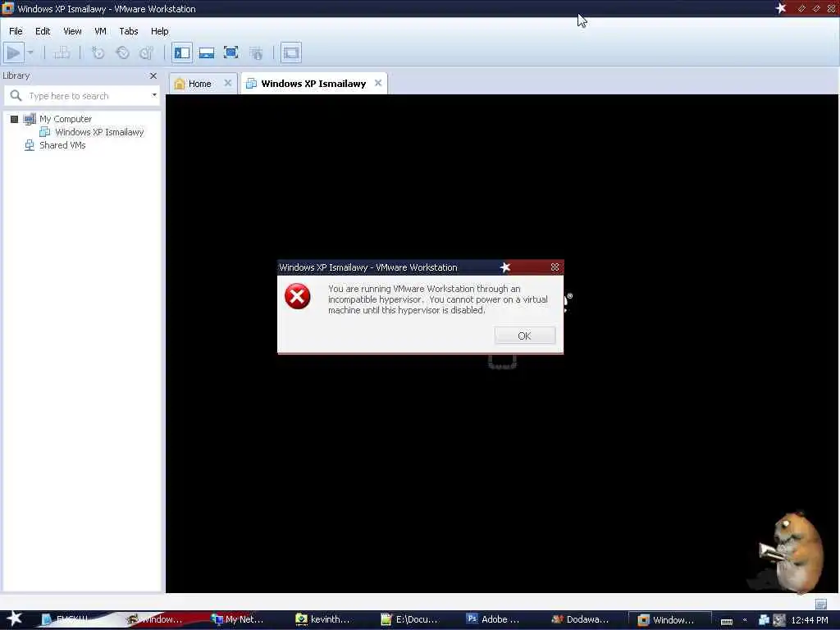Viewport: 840px width, 630px height.
Task: Click the VMware icon in the title bar
Action: point(7,8)
